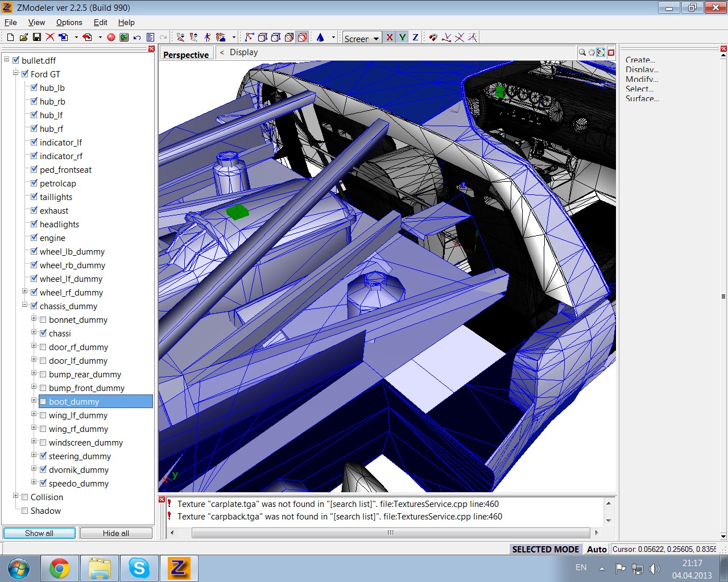Image resolution: width=728 pixels, height=582 pixels.
Task: Click the New file icon
Action: click(10, 38)
